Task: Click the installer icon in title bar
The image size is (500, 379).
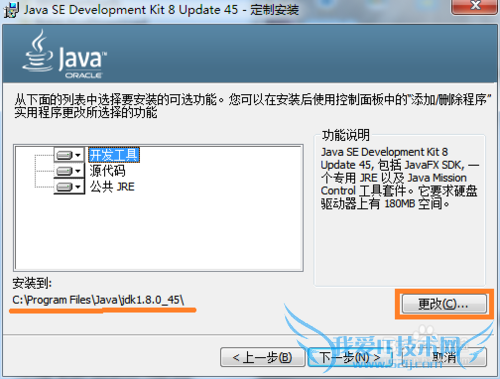Action: coord(11,10)
